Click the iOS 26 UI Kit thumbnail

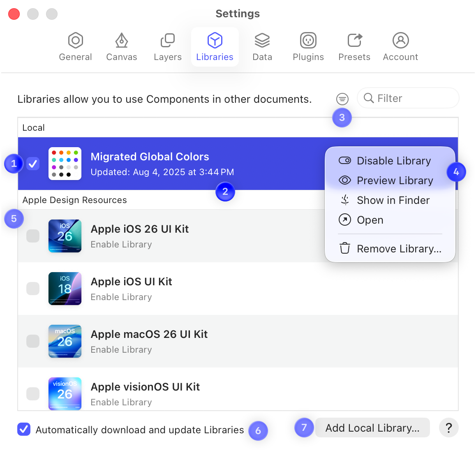65,236
